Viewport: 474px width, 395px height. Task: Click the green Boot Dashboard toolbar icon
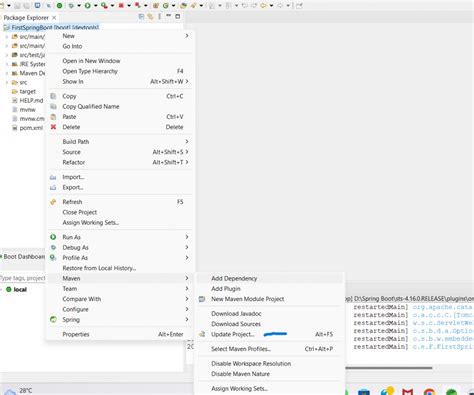59,5
